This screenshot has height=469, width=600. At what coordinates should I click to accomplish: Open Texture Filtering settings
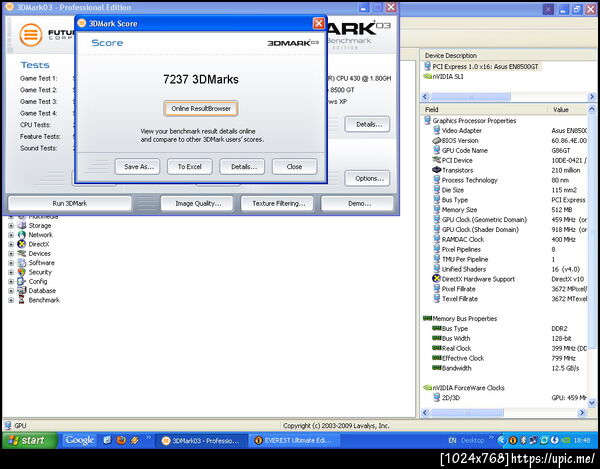tap(277, 204)
